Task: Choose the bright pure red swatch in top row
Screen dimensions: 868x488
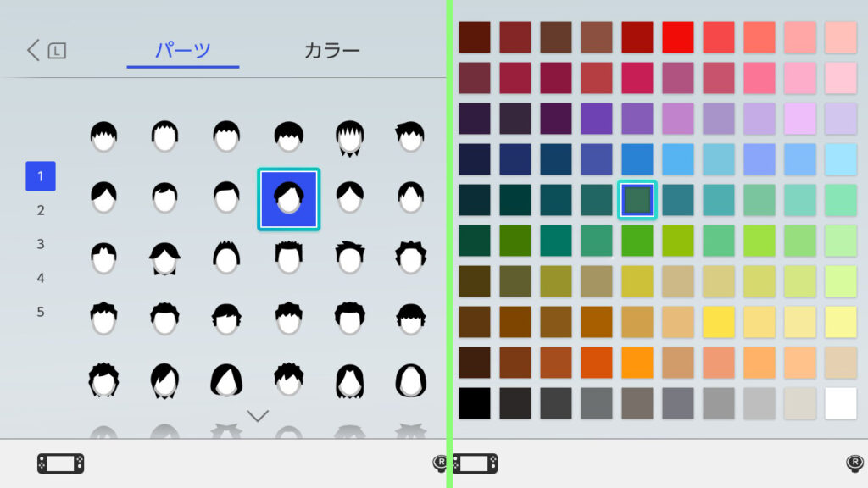Action: click(677, 37)
